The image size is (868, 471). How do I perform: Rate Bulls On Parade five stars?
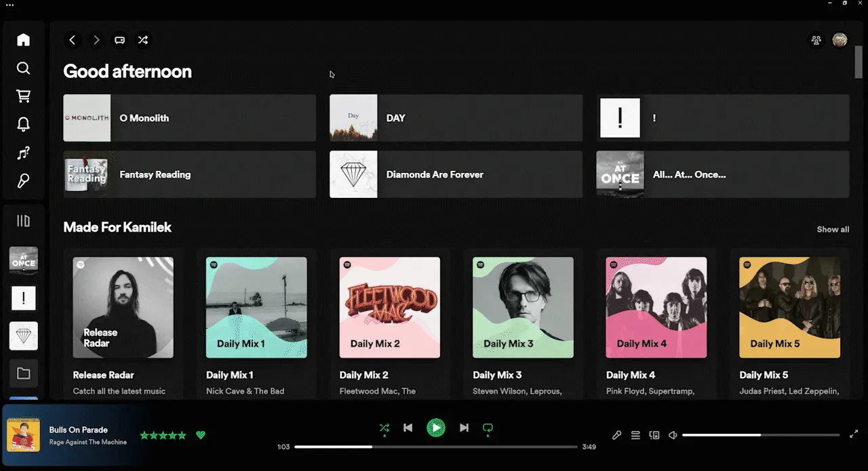182,435
